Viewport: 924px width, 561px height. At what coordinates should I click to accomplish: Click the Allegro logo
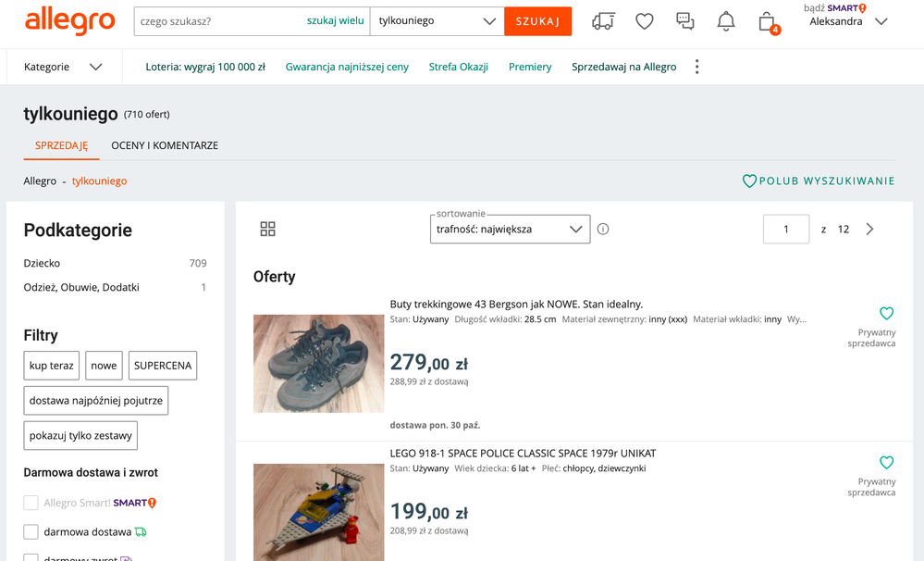(69, 21)
